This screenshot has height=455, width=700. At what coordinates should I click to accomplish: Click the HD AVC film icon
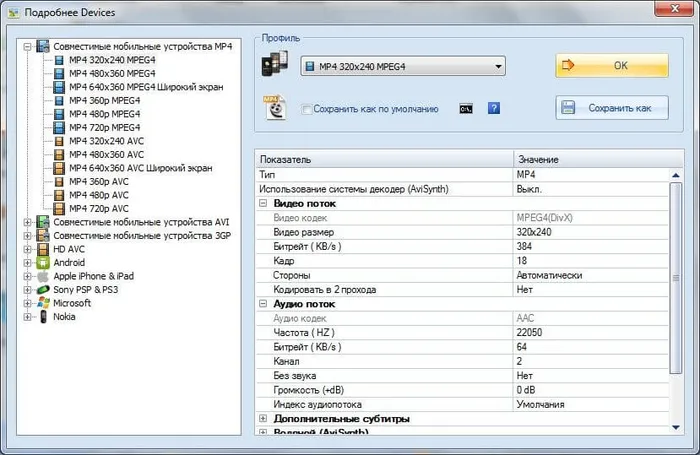click(x=43, y=249)
